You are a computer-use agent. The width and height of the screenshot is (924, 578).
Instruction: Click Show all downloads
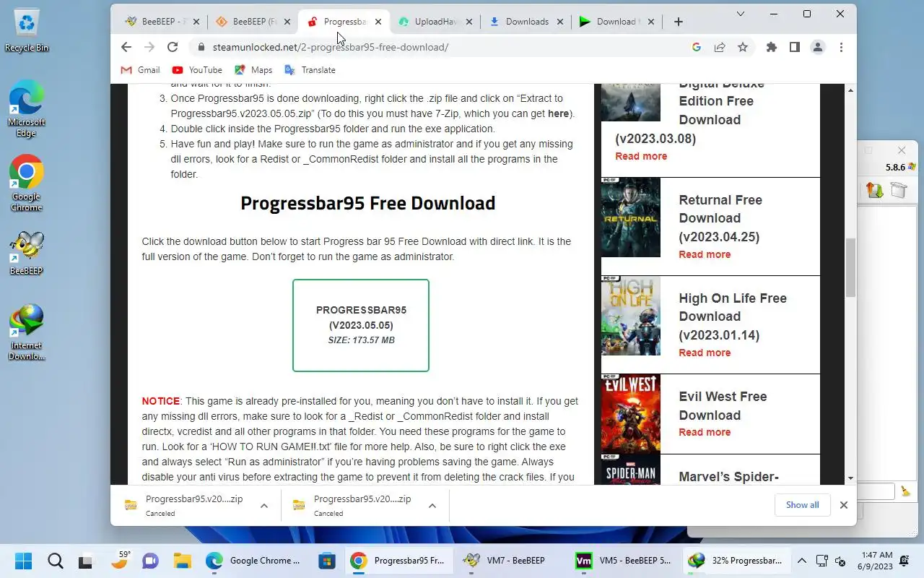803,505
